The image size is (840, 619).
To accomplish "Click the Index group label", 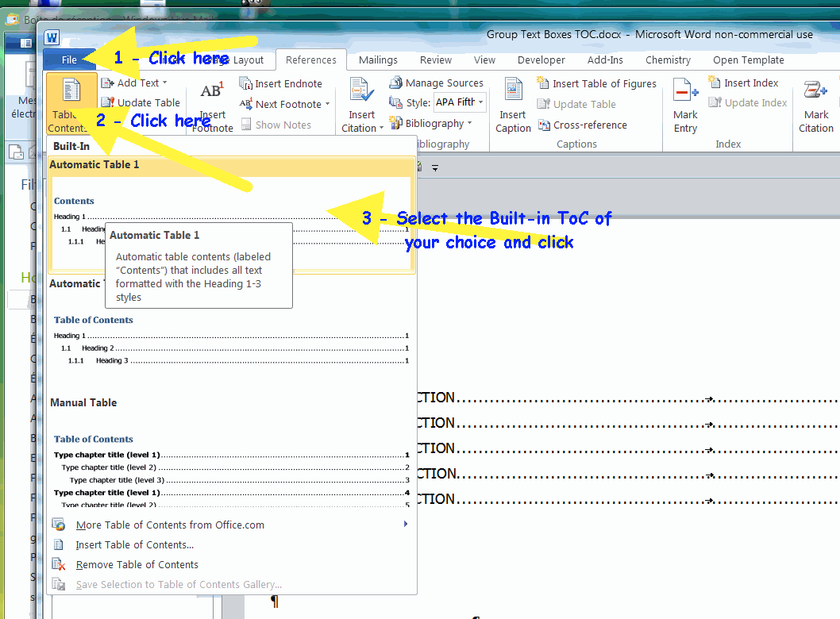I will [x=728, y=144].
